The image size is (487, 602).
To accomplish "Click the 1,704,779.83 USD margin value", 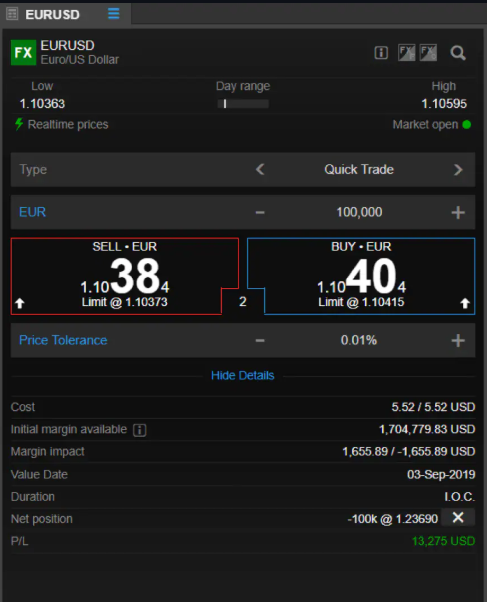I will [427, 429].
